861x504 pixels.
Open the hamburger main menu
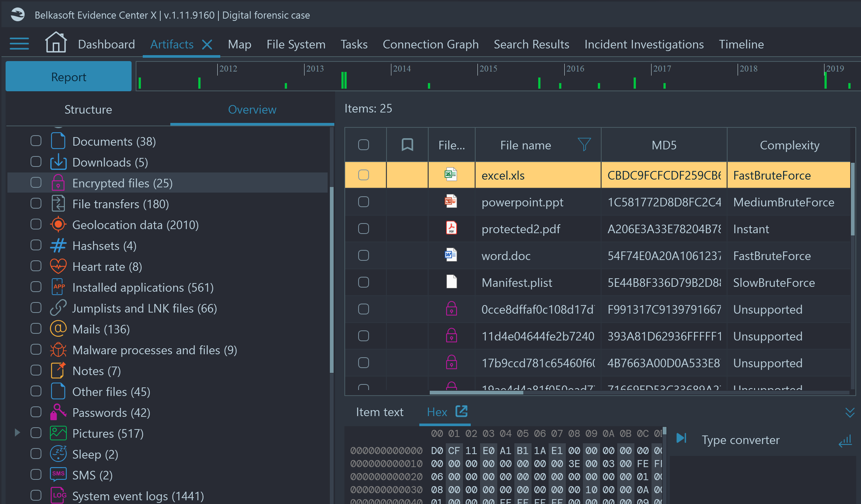pyautogui.click(x=19, y=44)
